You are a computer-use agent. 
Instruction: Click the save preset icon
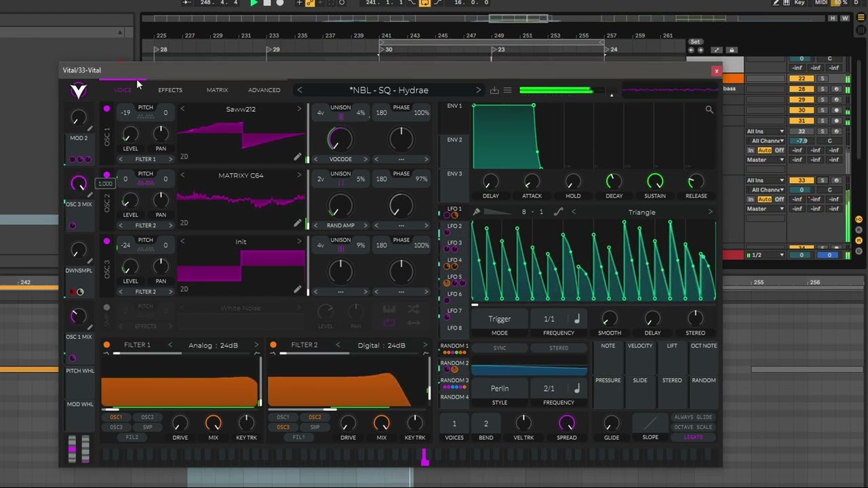click(x=494, y=90)
